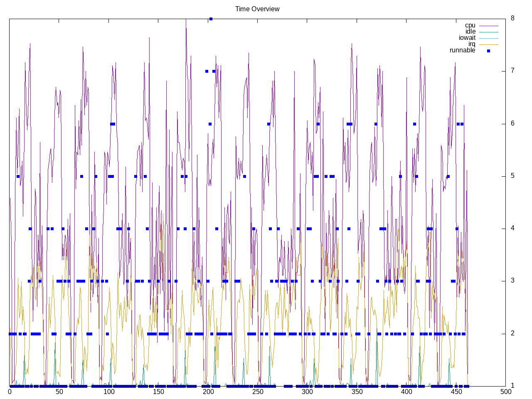Click the 'Time Overview' chart title
The width and height of the screenshot is (532, 399).
pyautogui.click(x=257, y=9)
